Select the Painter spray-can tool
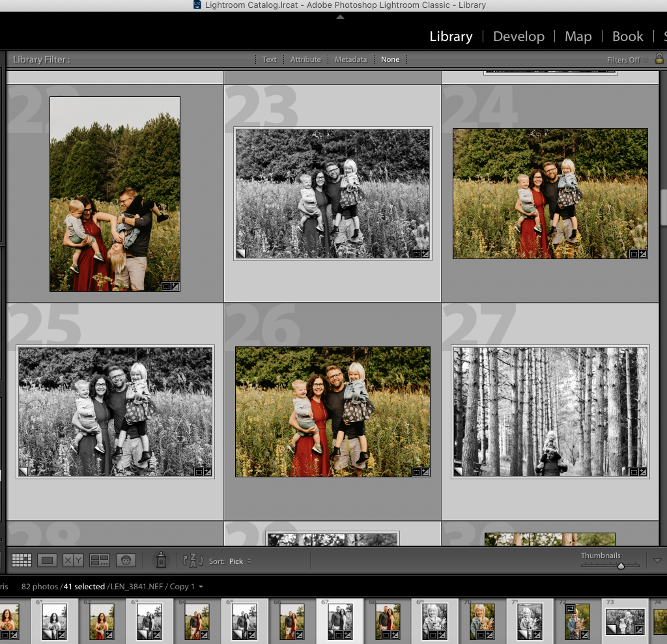The height and width of the screenshot is (644, 667). pyautogui.click(x=160, y=560)
